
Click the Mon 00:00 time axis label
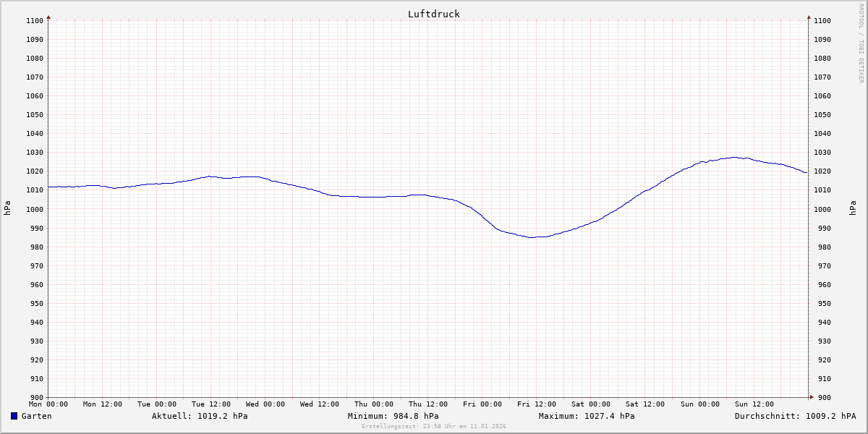click(x=48, y=404)
